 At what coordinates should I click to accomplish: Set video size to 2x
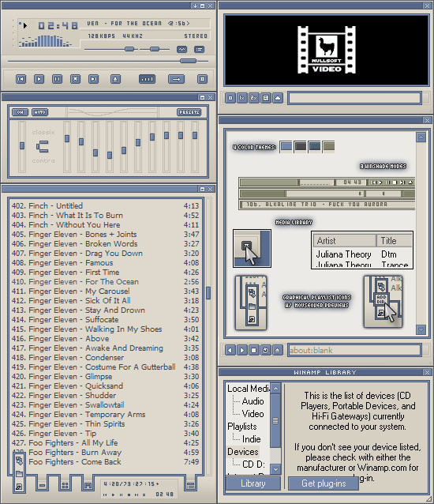254,98
